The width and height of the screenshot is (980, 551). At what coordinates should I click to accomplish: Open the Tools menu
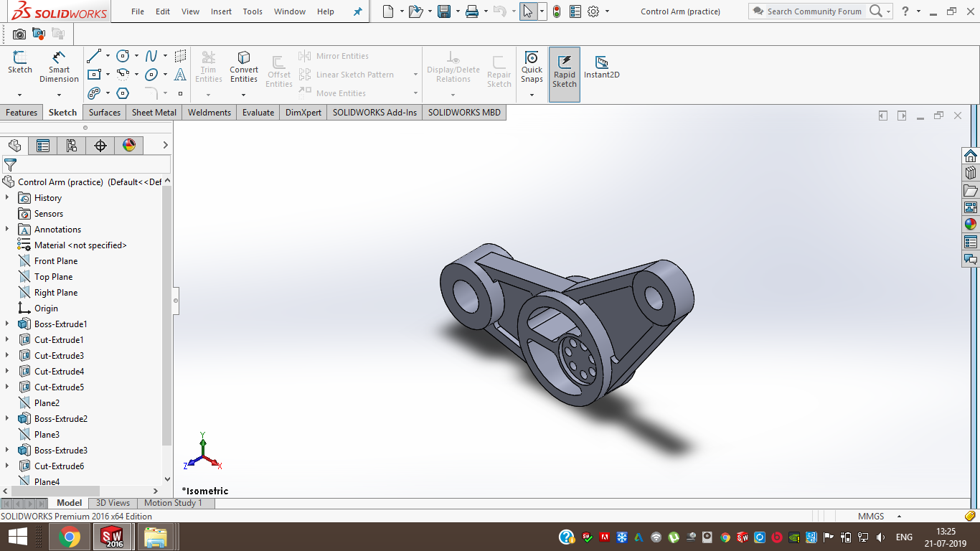253,11
